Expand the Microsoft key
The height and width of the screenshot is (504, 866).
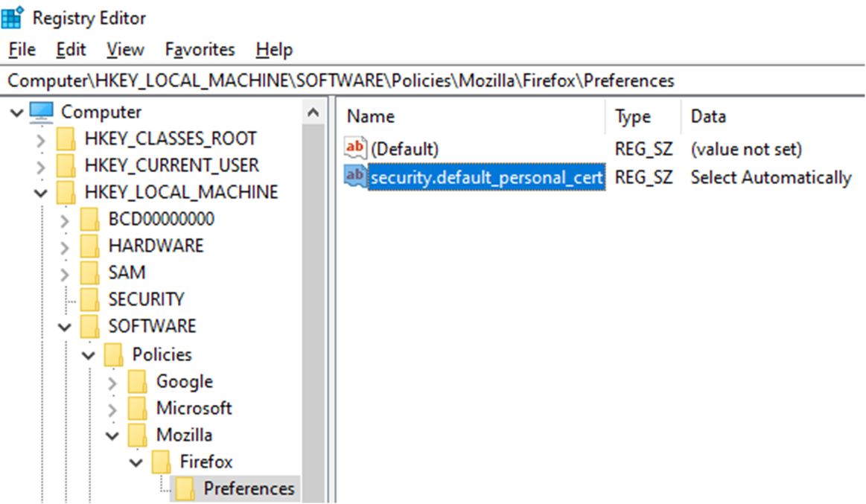coord(112,409)
